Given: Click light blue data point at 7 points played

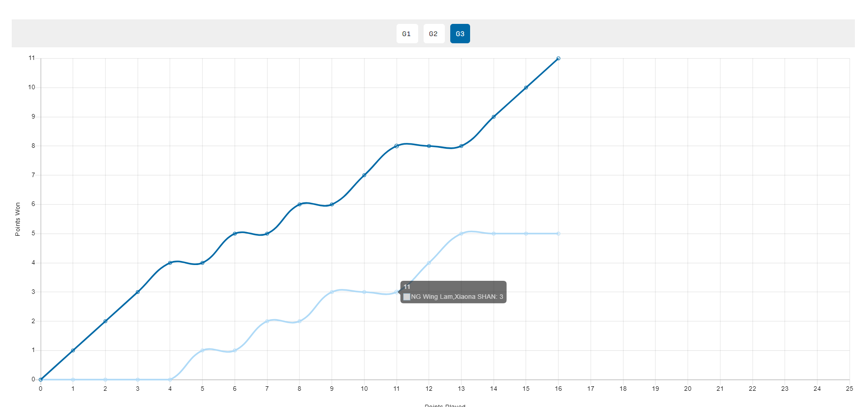Looking at the screenshot, I should (x=267, y=321).
